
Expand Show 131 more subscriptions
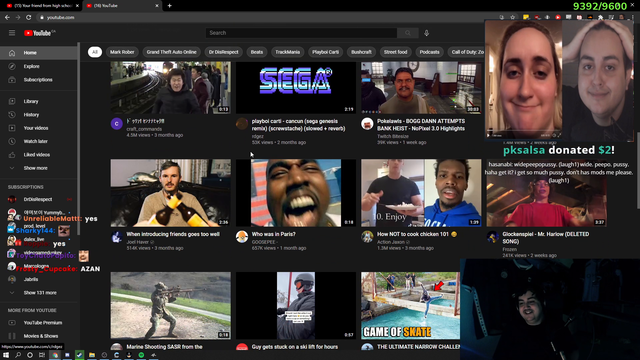point(39,293)
